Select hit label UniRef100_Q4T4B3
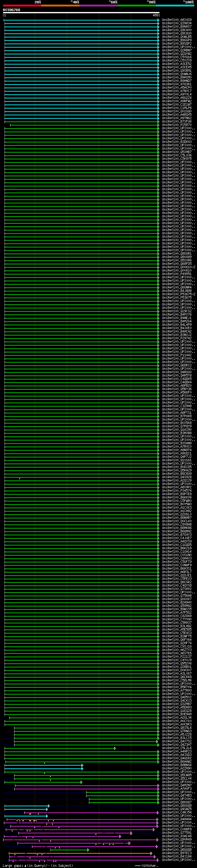 177,795
